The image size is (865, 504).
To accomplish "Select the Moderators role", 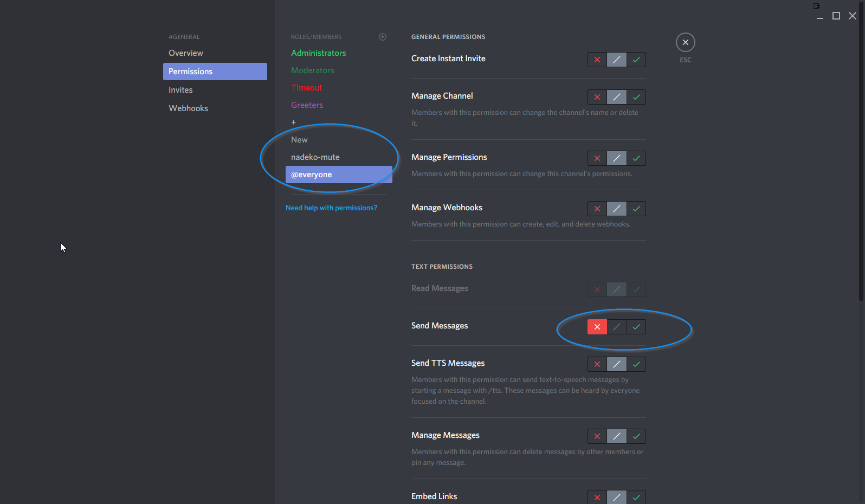I will tap(312, 70).
